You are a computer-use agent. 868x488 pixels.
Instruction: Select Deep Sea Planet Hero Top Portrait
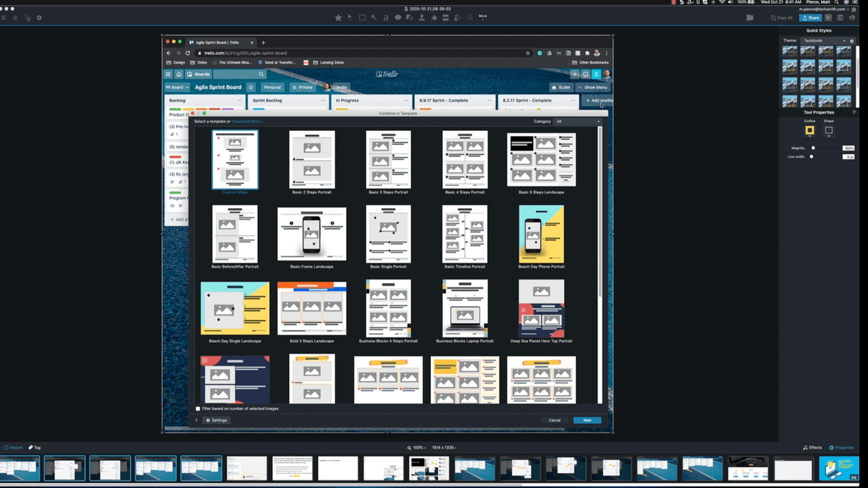pos(541,311)
